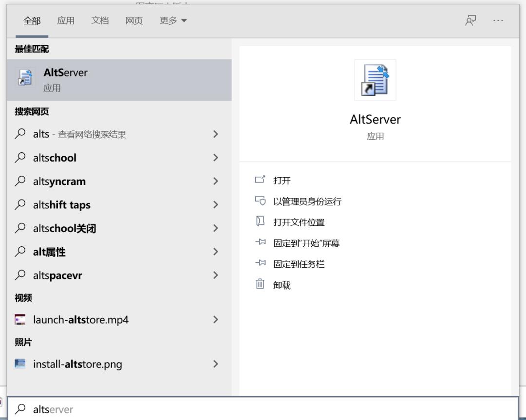Click the large AltServer icon in preview pane
Viewport: 526px width, 420px height.
(x=375, y=80)
